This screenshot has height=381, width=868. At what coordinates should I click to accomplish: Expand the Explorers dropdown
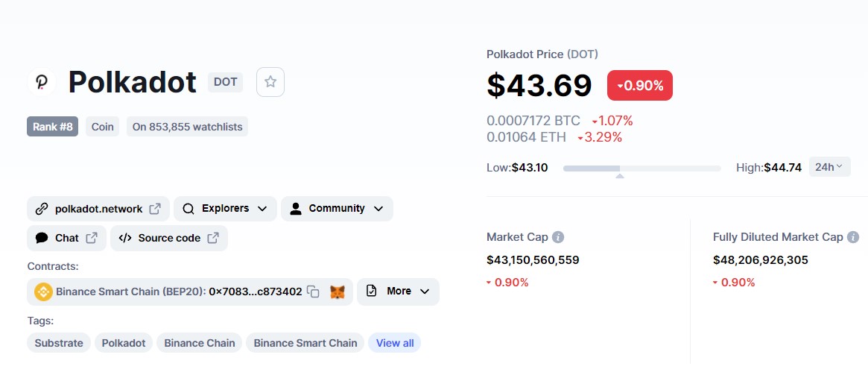pyautogui.click(x=225, y=209)
